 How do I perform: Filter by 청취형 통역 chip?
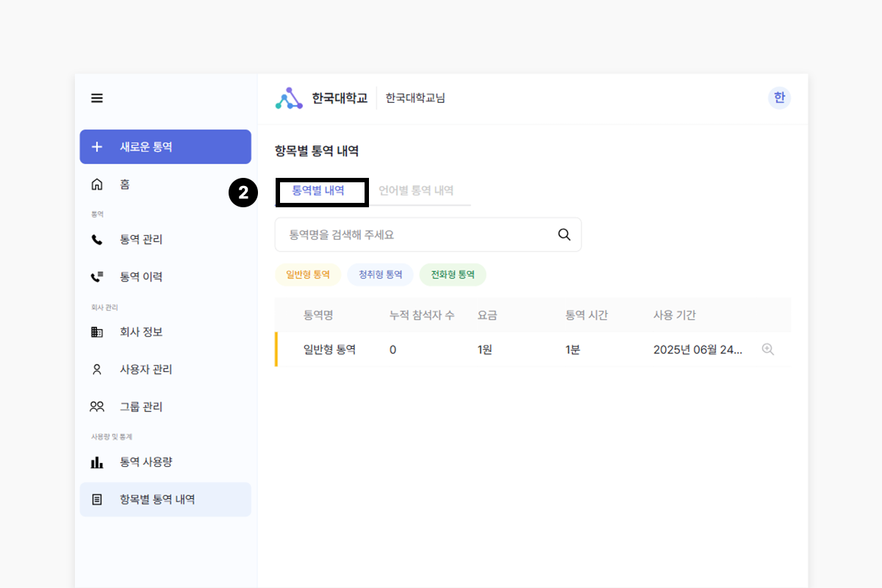(381, 275)
